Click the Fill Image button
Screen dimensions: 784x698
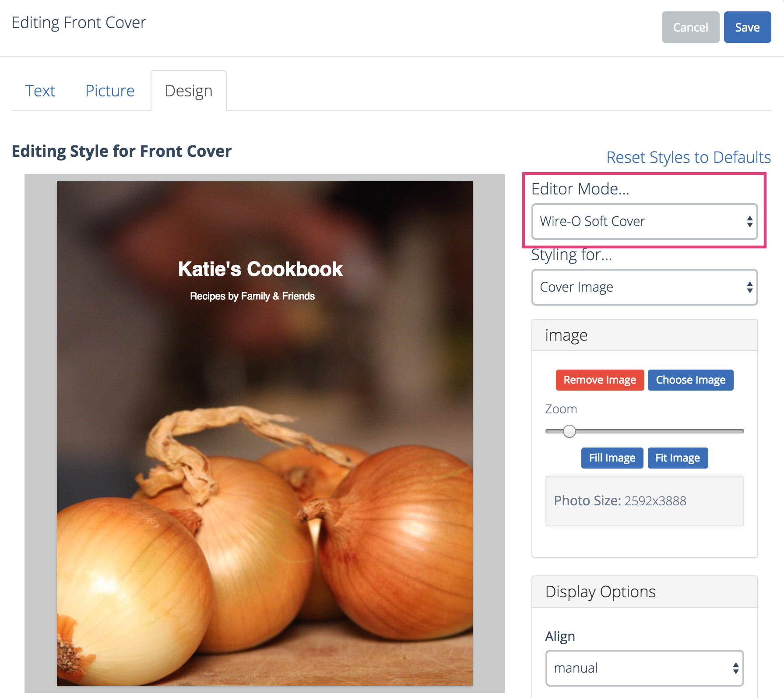pos(612,458)
